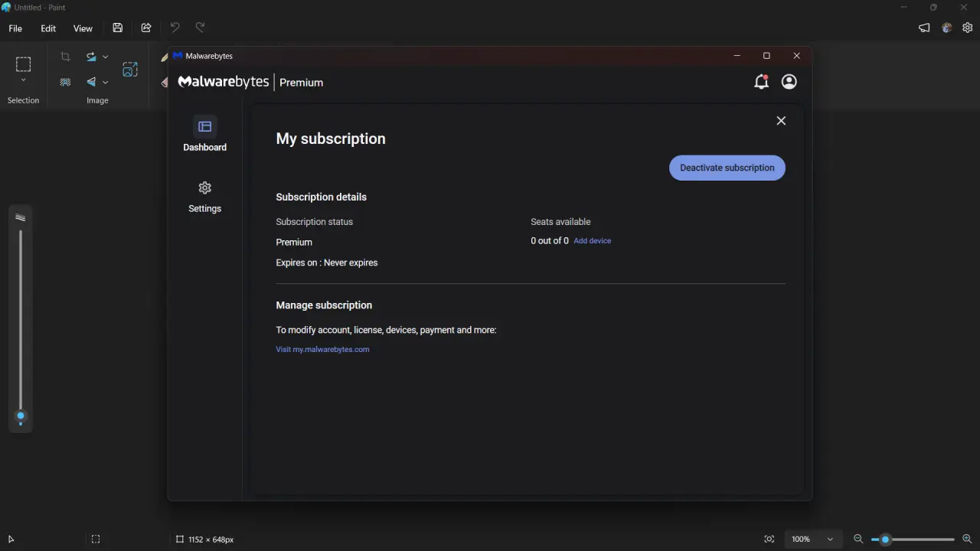
Task: Click the Undo arrow
Action: [x=175, y=28]
